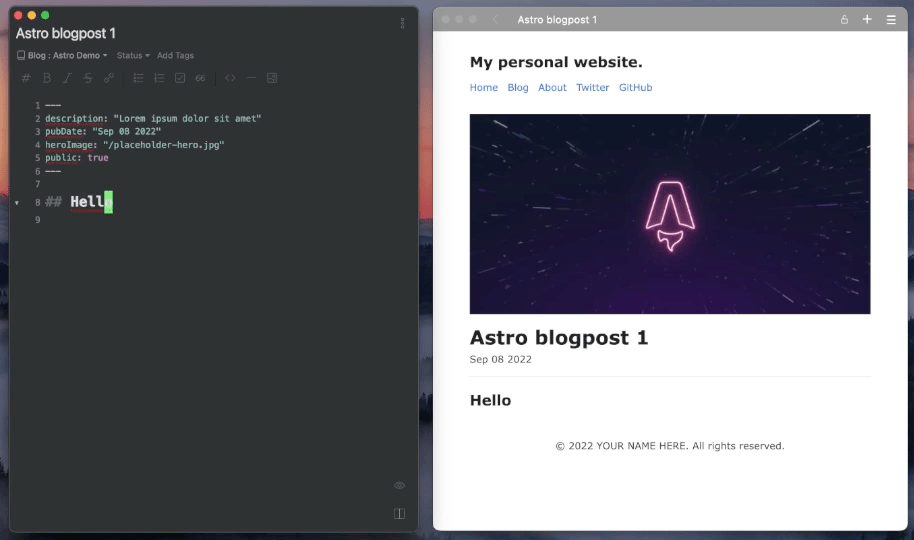Insert a horizontal rule

tap(251, 78)
